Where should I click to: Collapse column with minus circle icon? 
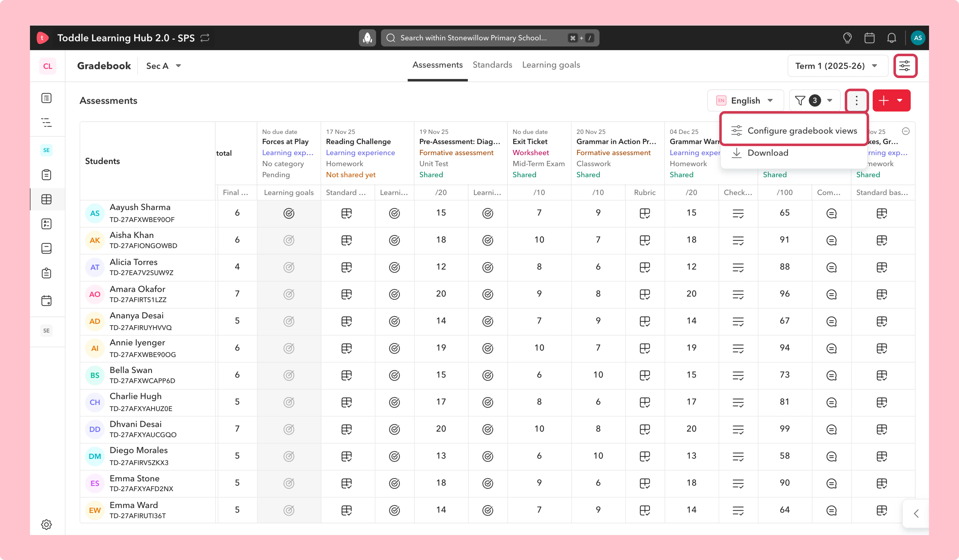click(906, 131)
